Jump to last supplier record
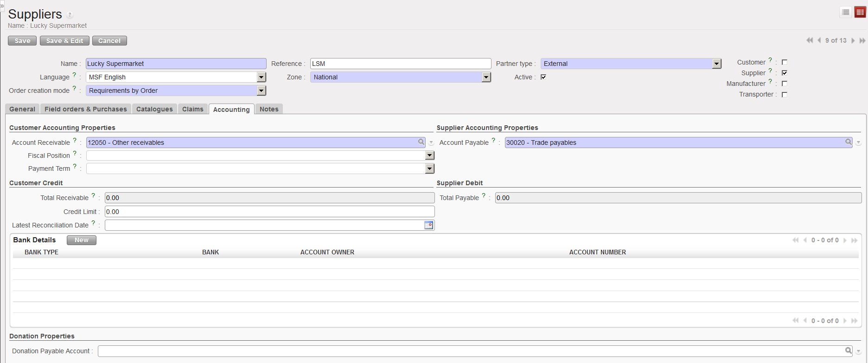 [x=862, y=41]
